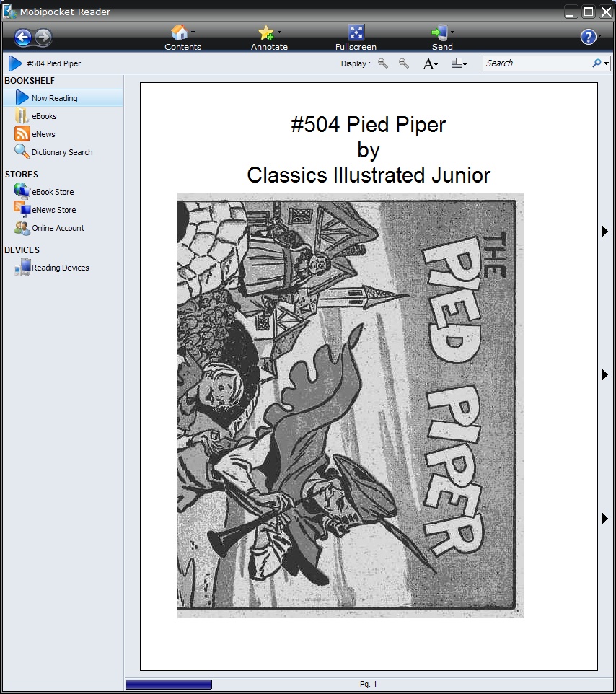Click the '#504 Pied Piper' title in the header
Image resolution: width=616 pixels, height=694 pixels.
(x=54, y=63)
